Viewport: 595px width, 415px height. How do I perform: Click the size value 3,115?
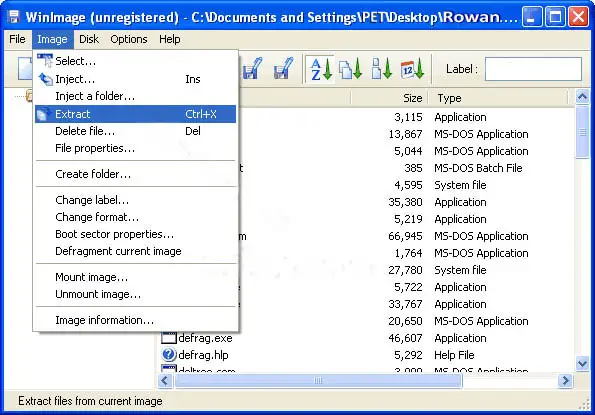pyautogui.click(x=408, y=117)
